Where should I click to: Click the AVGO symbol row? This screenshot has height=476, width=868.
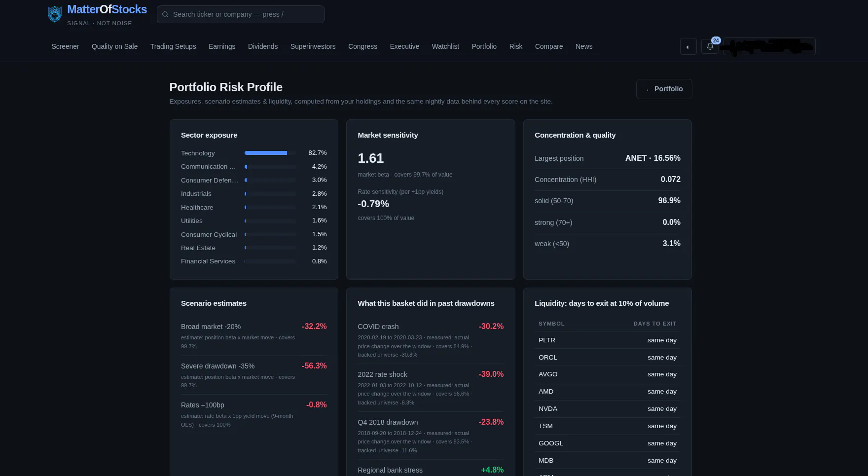pos(608,374)
